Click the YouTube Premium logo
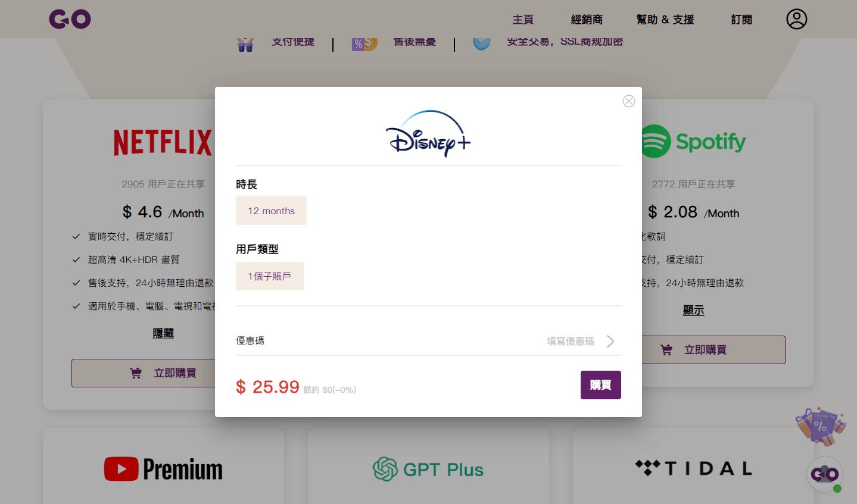The height and width of the screenshot is (504, 857). [x=163, y=469]
